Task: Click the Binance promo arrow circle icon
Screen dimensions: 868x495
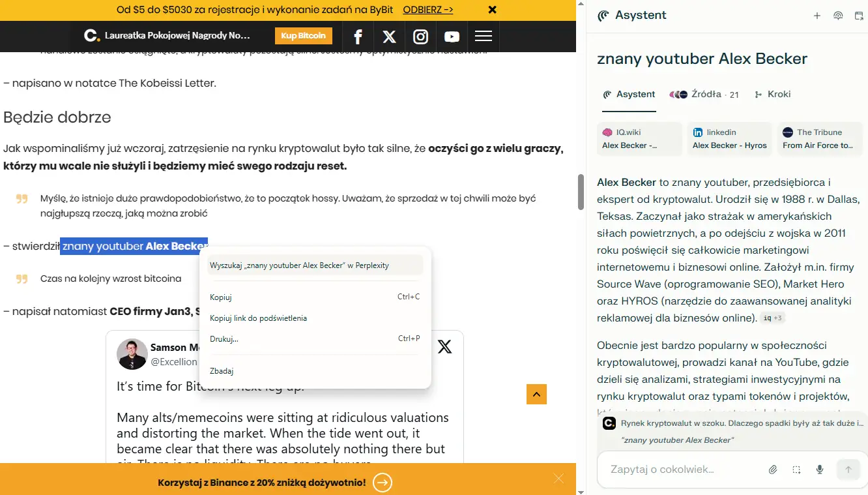Action: pos(383,483)
